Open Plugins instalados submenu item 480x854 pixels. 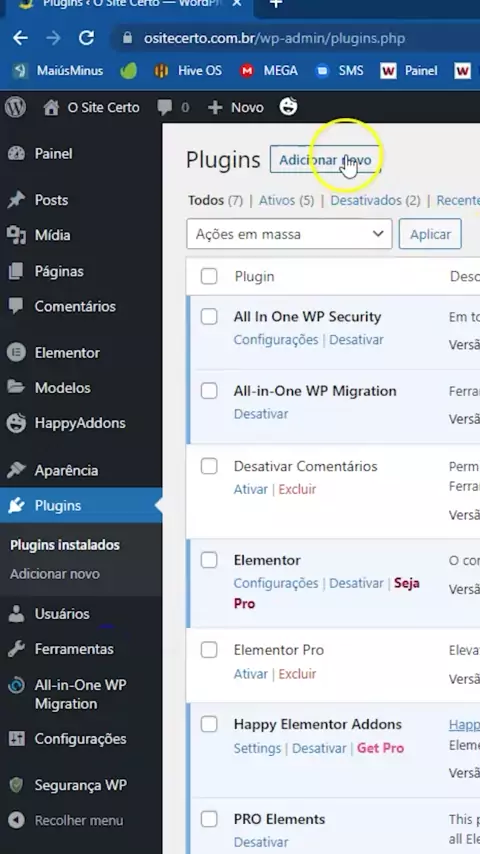tap(65, 545)
